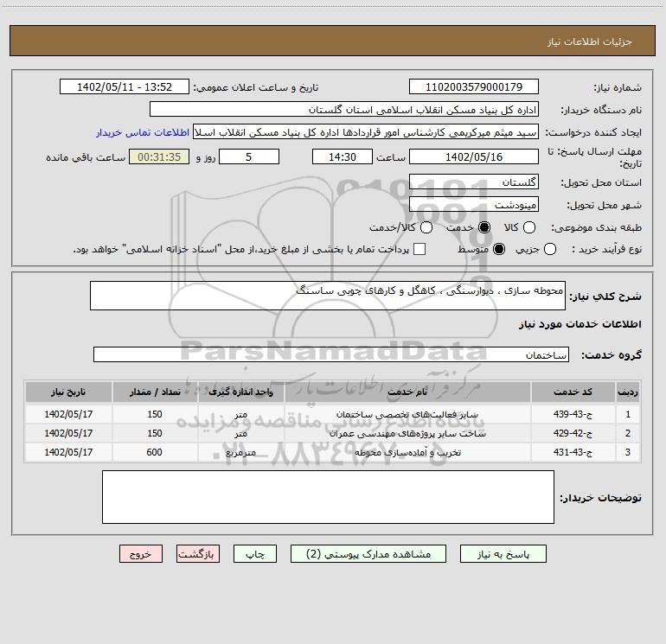666x644 pixels.
Task: Click the deadline time field 14:30
Action: coord(343,156)
